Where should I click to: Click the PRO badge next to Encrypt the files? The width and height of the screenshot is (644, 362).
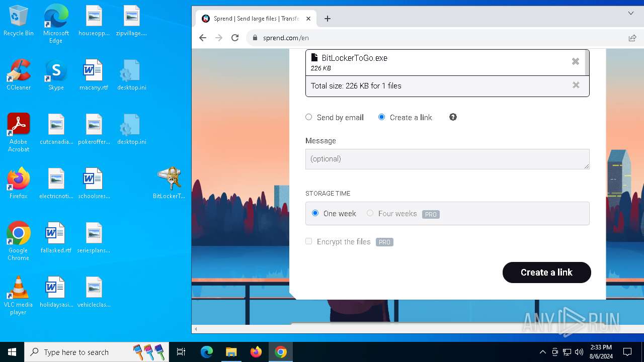tap(384, 242)
